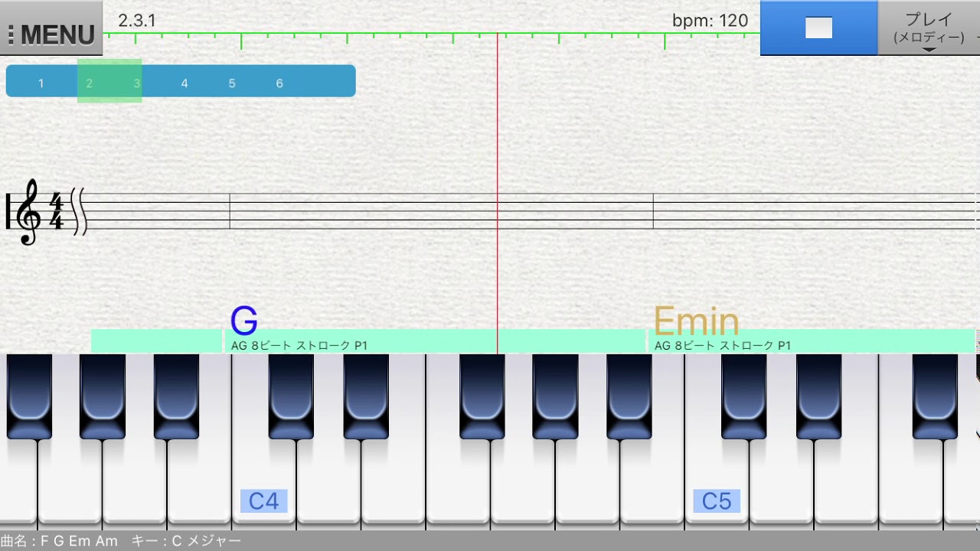Click the bpm: 120 tempo display

[710, 21]
